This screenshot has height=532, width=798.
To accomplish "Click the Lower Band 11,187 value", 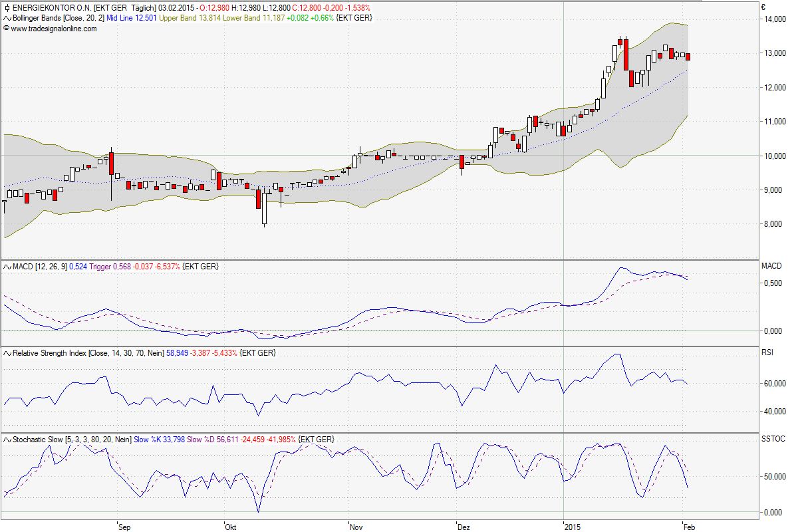I will [x=255, y=18].
